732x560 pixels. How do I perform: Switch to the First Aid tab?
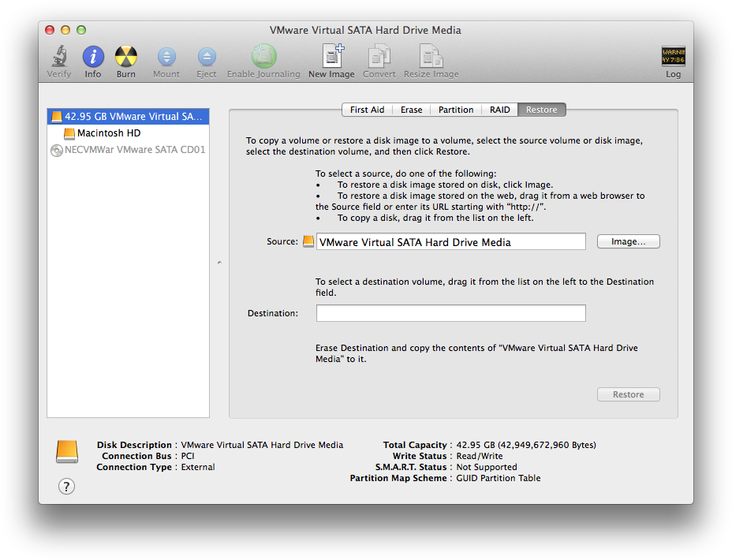pos(367,110)
